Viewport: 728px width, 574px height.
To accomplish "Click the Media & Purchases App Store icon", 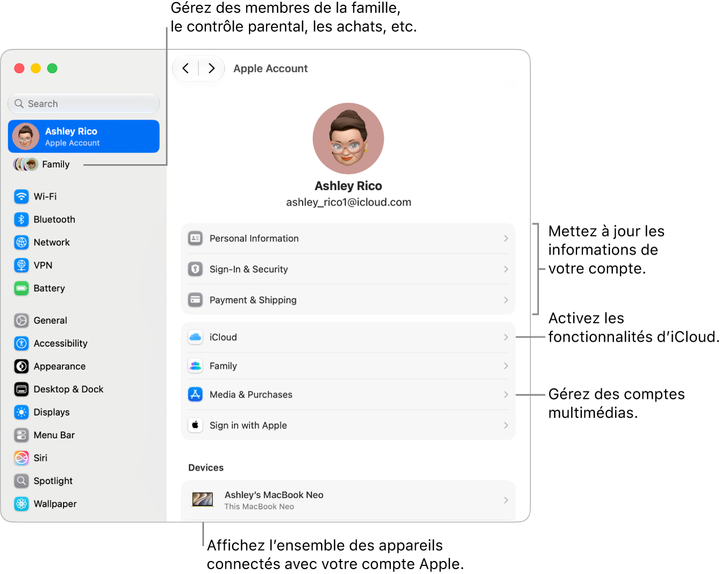I will [195, 394].
